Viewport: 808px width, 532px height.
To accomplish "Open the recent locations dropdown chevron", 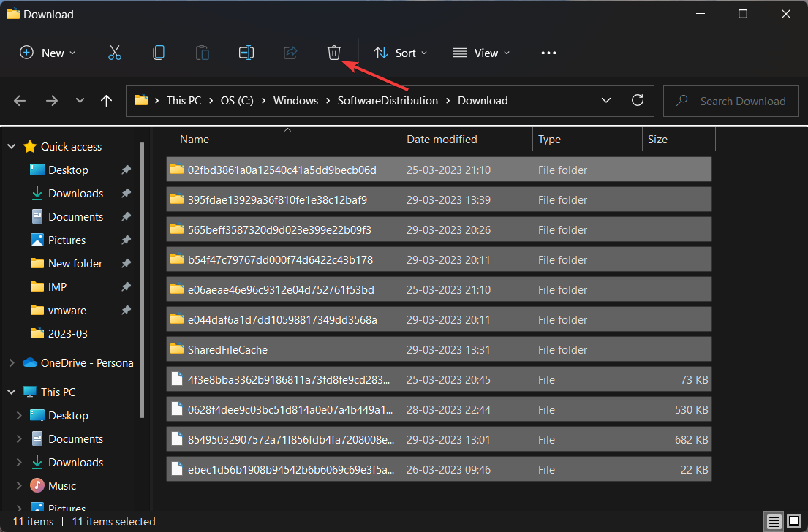I will tap(80, 100).
